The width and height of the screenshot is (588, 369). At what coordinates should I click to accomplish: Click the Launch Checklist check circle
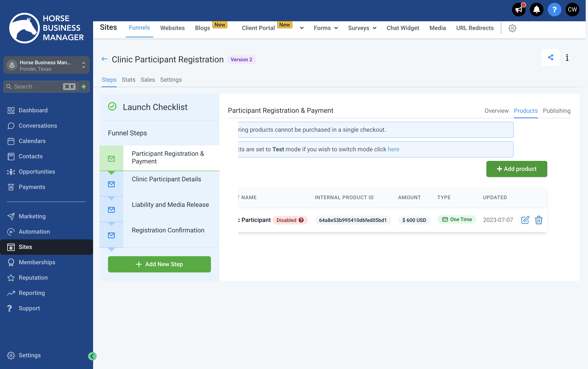112,107
